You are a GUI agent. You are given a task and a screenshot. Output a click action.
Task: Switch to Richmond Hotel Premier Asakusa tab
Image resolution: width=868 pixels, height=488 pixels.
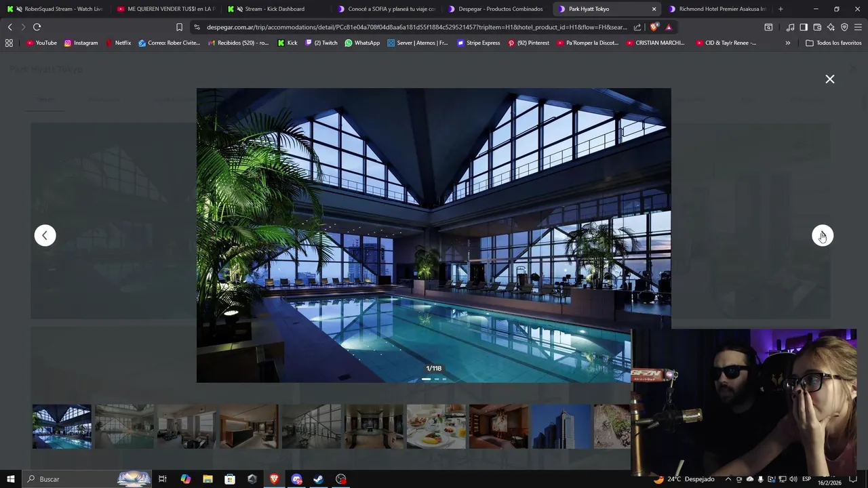click(717, 9)
